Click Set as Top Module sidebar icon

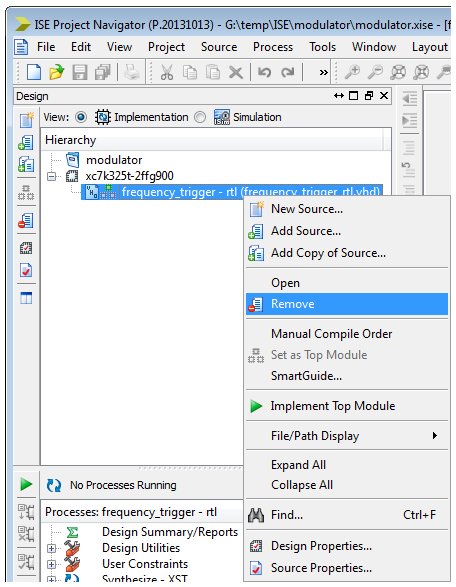click(26, 192)
